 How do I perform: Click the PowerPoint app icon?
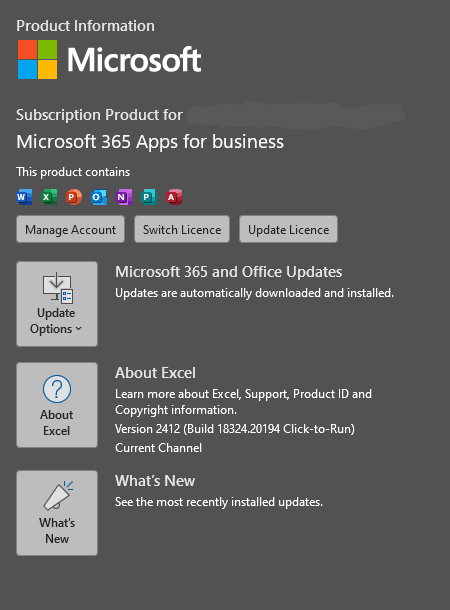pyautogui.click(x=74, y=197)
